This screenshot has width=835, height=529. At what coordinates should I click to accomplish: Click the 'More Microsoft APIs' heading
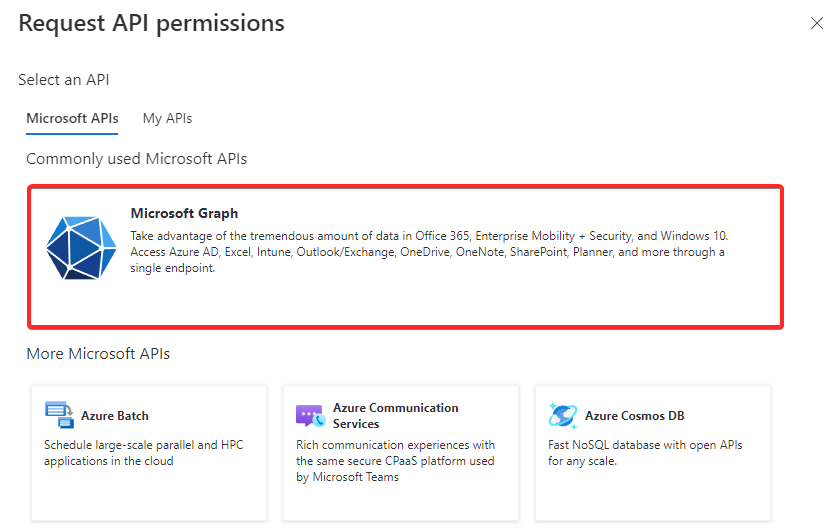[x=98, y=354]
